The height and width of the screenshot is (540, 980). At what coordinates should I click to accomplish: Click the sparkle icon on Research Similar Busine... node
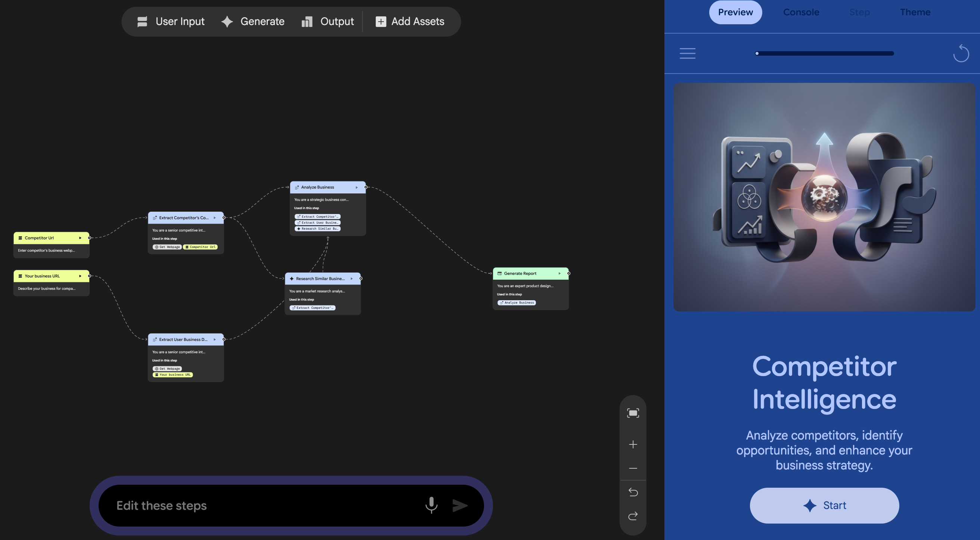click(x=291, y=279)
